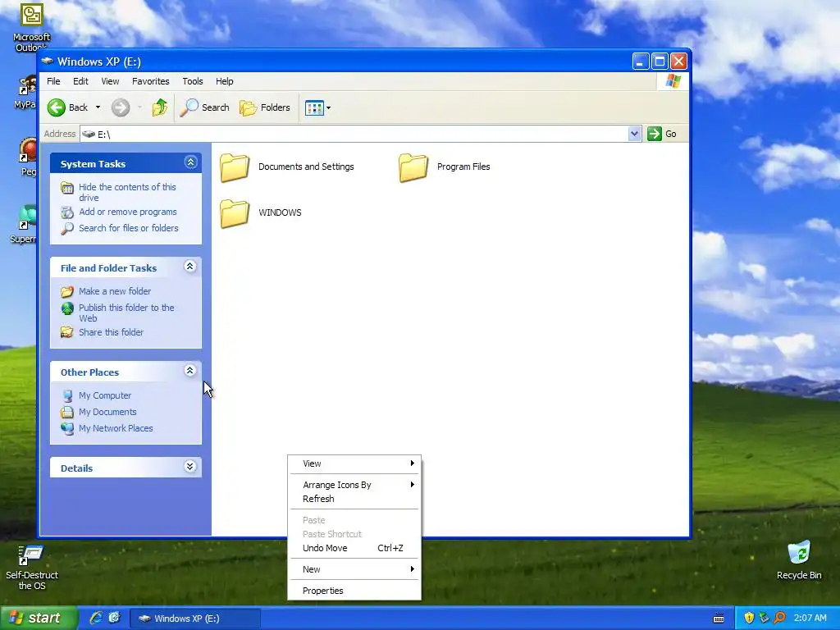Image resolution: width=840 pixels, height=630 pixels.
Task: Open My Network Places link
Action: (x=116, y=428)
